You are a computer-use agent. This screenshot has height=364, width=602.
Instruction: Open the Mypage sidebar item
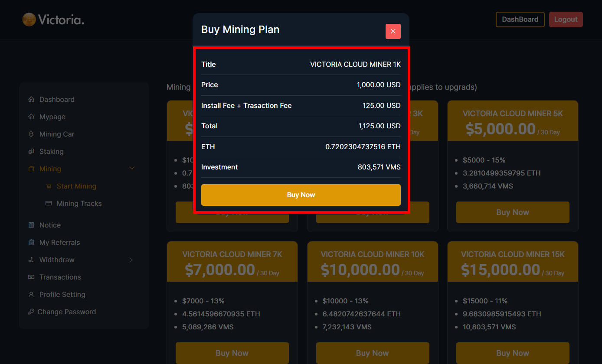click(52, 117)
